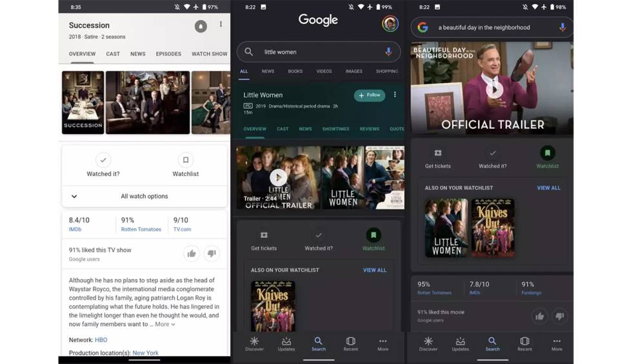Open Rotten Tomatoes 95% rating link
Image resolution: width=632 pixels, height=364 pixels.
pos(435,292)
